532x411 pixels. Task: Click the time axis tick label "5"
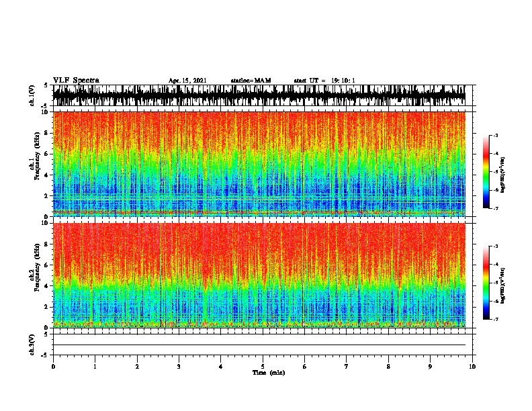pos(263,367)
